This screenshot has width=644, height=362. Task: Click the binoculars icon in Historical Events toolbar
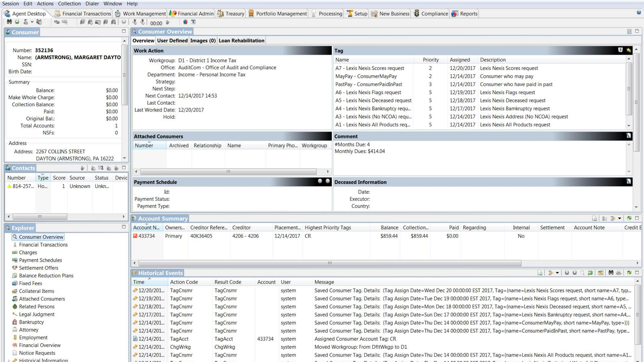point(611,273)
